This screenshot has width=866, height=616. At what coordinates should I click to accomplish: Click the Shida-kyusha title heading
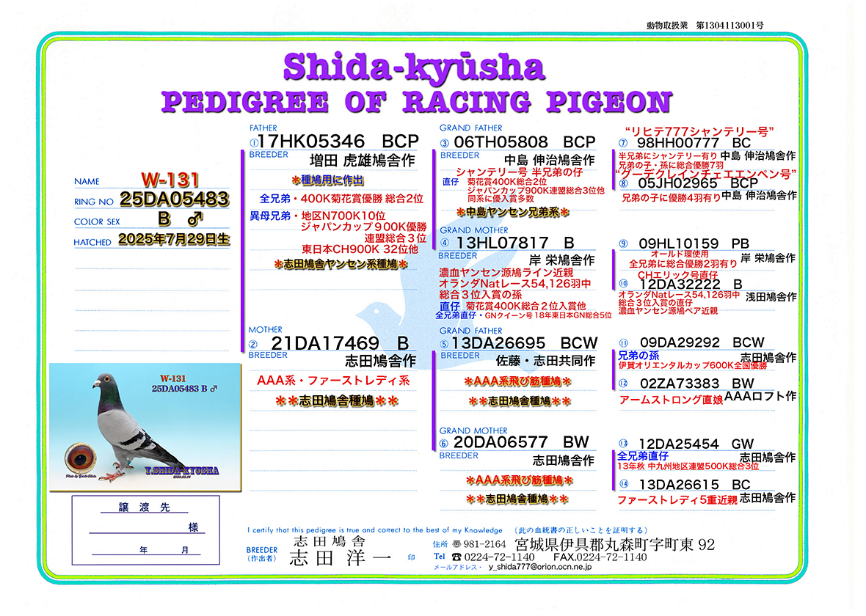tap(414, 67)
